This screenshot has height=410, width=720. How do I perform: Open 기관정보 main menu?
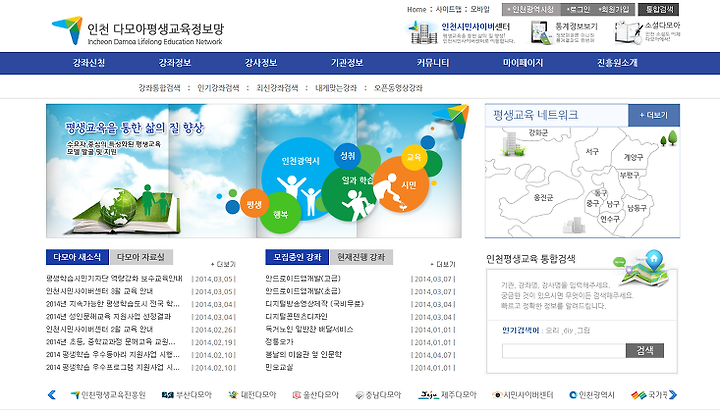tap(347, 63)
